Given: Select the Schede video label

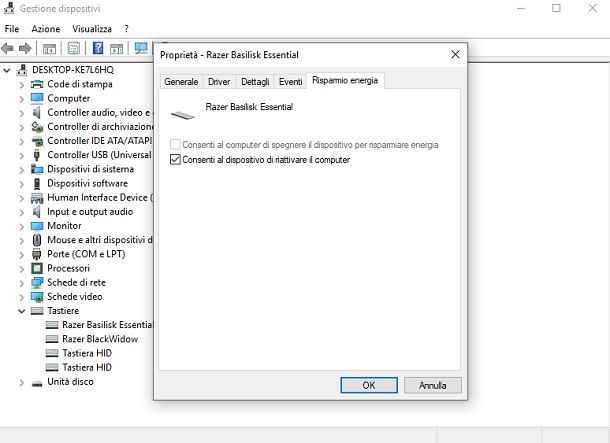Looking at the screenshot, I should pos(75,296).
